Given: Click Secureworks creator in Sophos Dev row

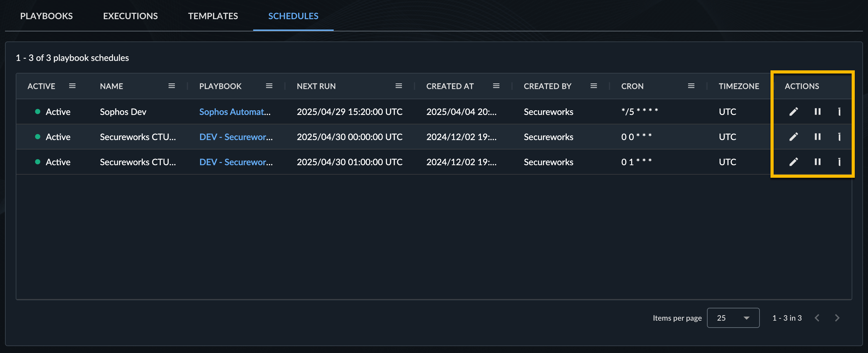Looking at the screenshot, I should 548,112.
